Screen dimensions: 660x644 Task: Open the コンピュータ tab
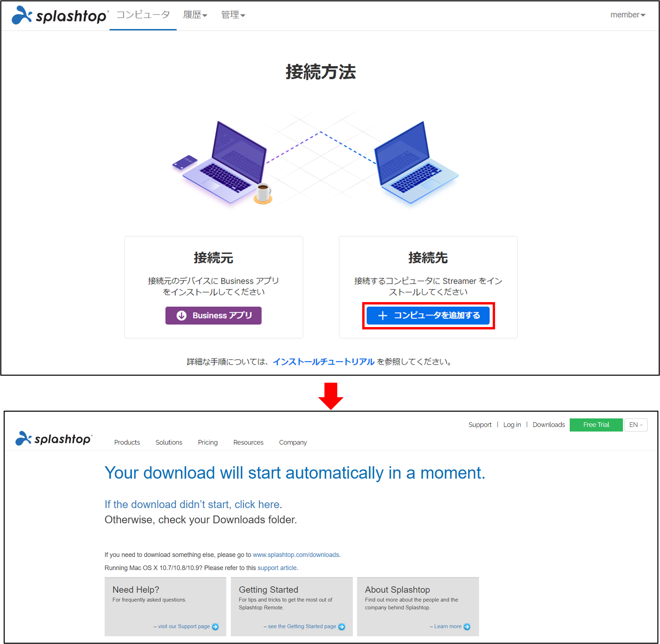(x=143, y=15)
